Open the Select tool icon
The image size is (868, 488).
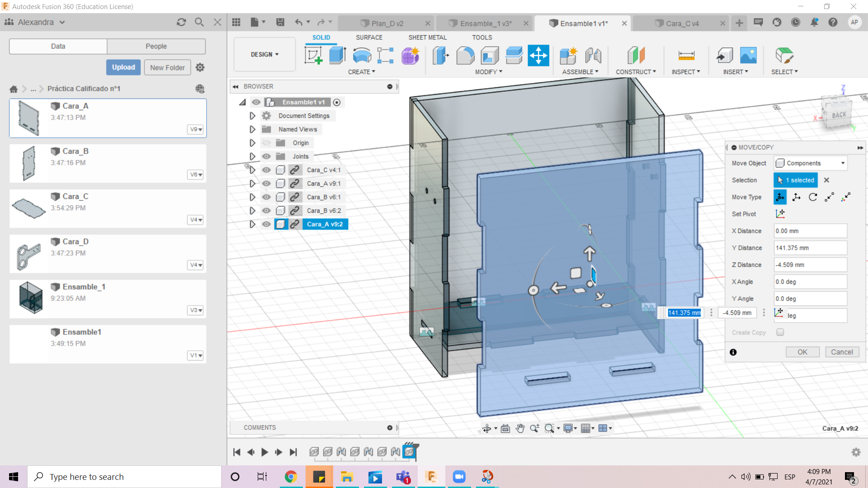point(784,56)
